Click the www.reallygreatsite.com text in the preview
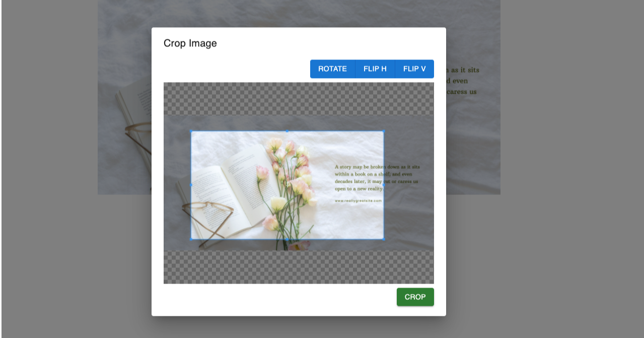The height and width of the screenshot is (338, 644). 357,200
